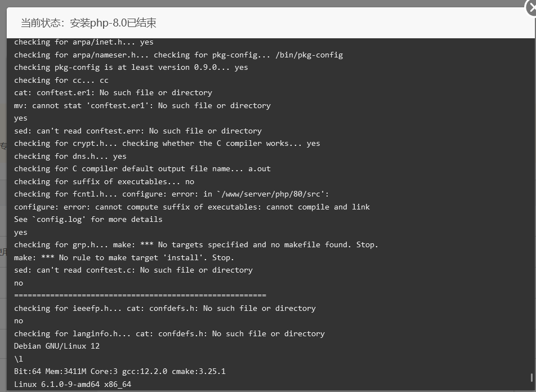Click the 'checking for arpa/inet.h' log line
This screenshot has width=536, height=392.
(84, 42)
